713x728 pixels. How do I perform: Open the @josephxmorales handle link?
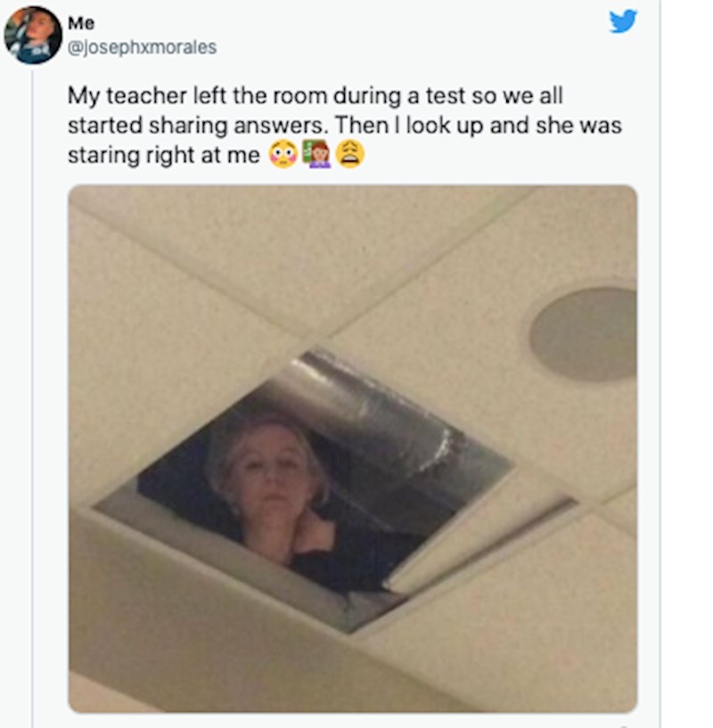(142, 47)
